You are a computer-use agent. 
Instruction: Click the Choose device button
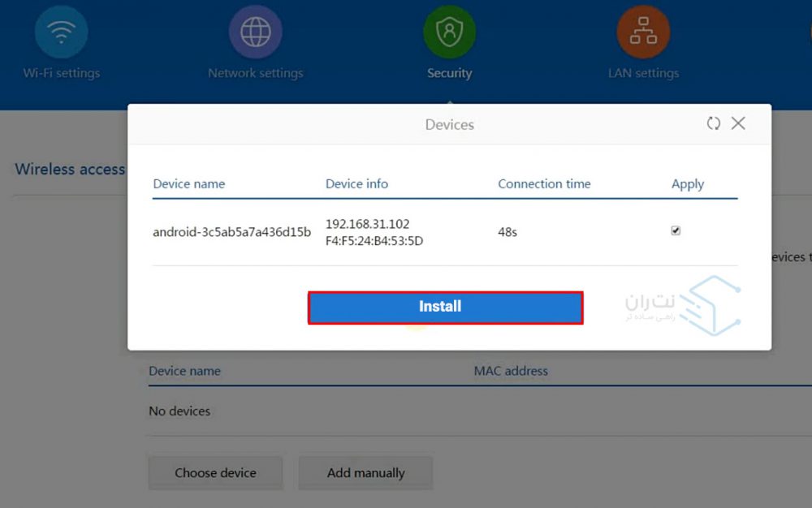(215, 472)
